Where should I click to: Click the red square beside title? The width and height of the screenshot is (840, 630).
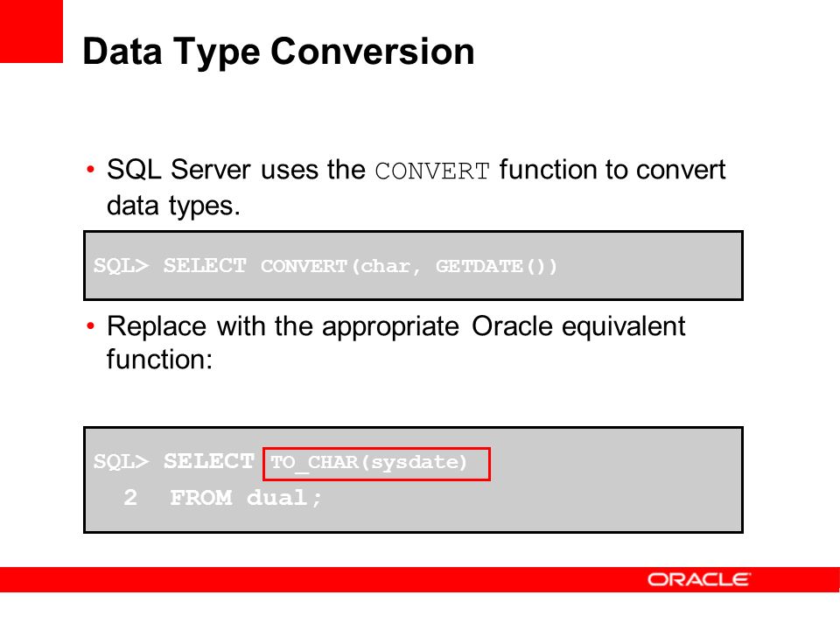[x=31, y=31]
